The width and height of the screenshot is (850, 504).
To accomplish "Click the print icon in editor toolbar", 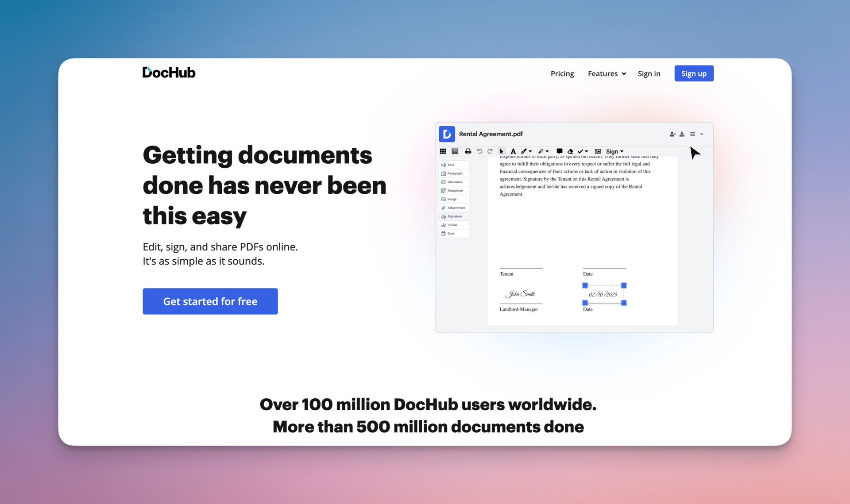I will (x=468, y=151).
